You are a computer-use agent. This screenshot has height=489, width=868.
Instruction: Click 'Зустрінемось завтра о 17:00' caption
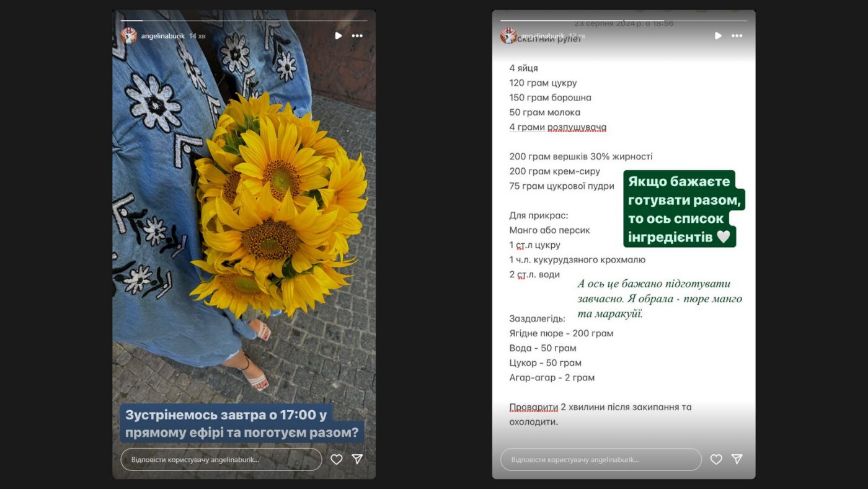[242, 423]
